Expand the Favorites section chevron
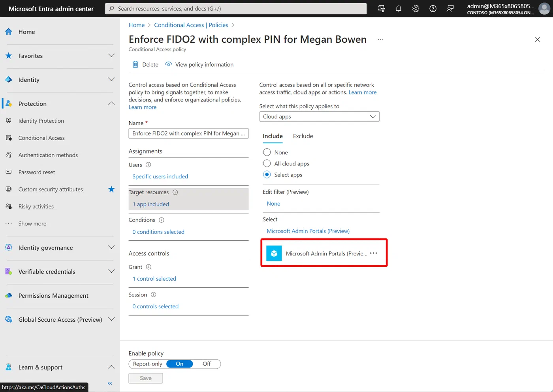Screen dimensions: 553x392 pyautogui.click(x=111, y=56)
